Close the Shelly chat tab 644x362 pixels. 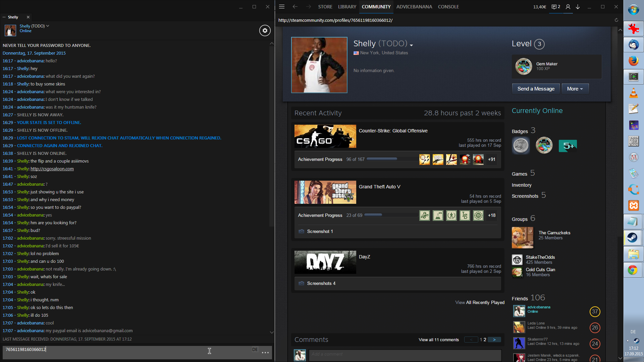(x=28, y=17)
